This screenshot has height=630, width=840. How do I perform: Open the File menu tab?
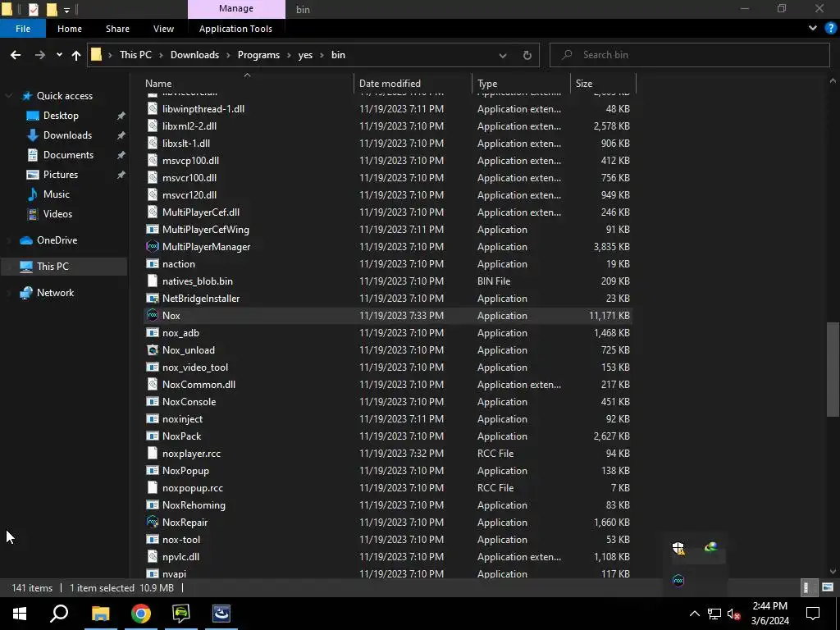pos(23,29)
